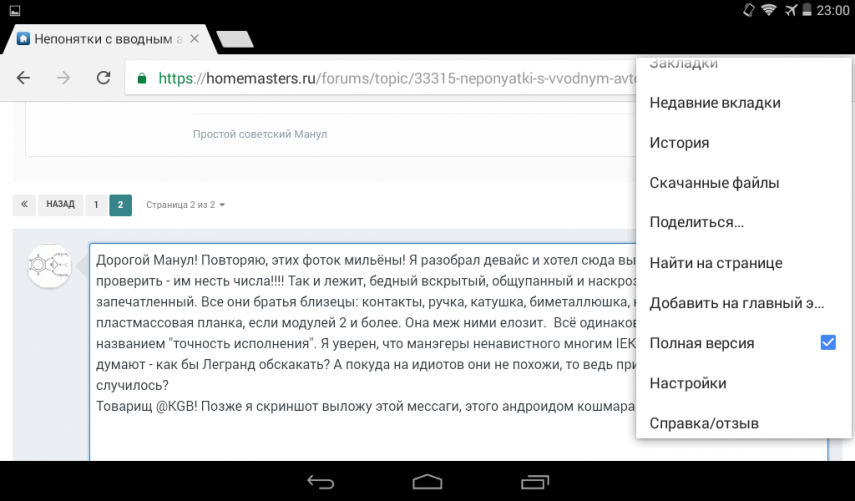Tap Android home navigation button
The image size is (855, 501).
point(428,482)
